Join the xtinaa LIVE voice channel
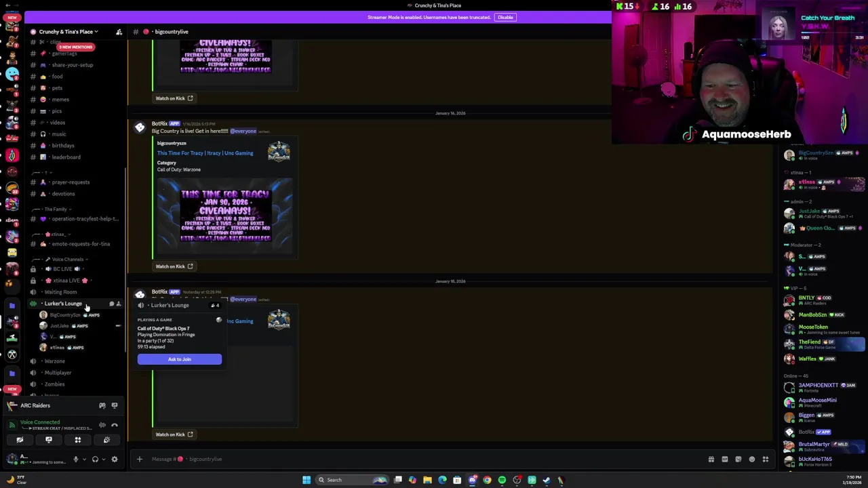 (75, 281)
